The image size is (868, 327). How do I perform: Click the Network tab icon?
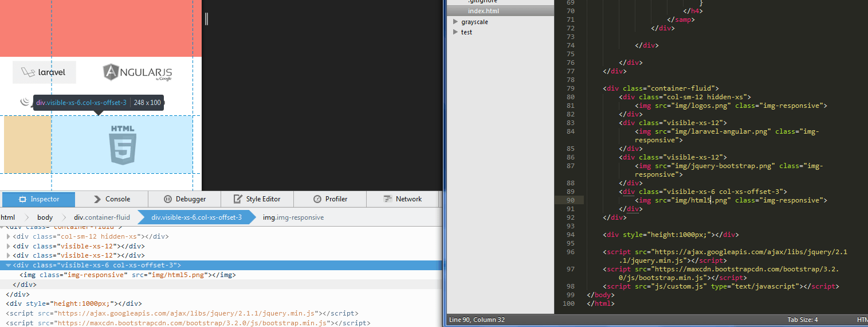[387, 199]
